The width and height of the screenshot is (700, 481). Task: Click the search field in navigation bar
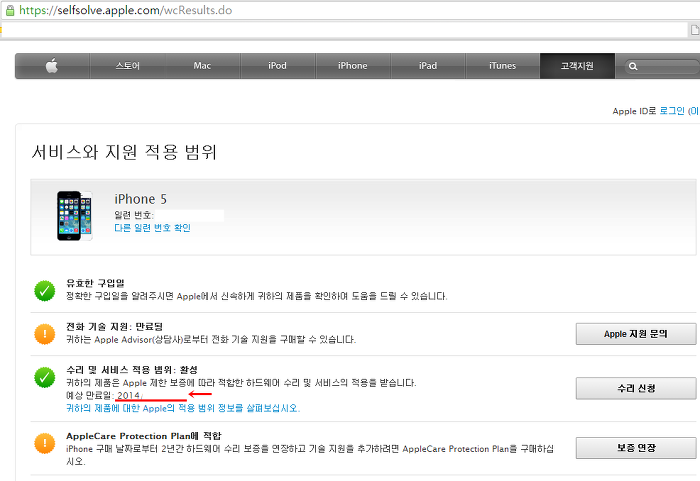662,67
